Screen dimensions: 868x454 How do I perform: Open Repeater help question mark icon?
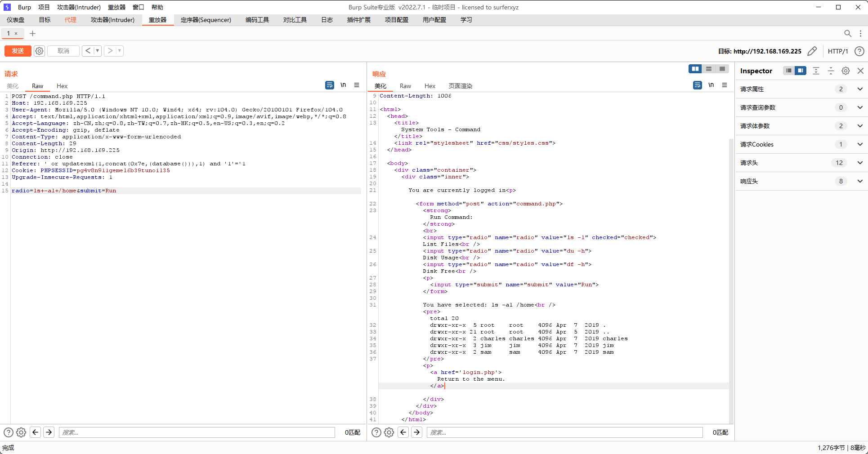point(859,51)
